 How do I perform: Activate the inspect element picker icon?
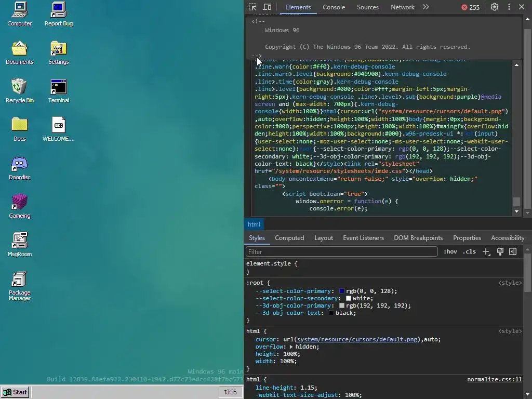(252, 7)
